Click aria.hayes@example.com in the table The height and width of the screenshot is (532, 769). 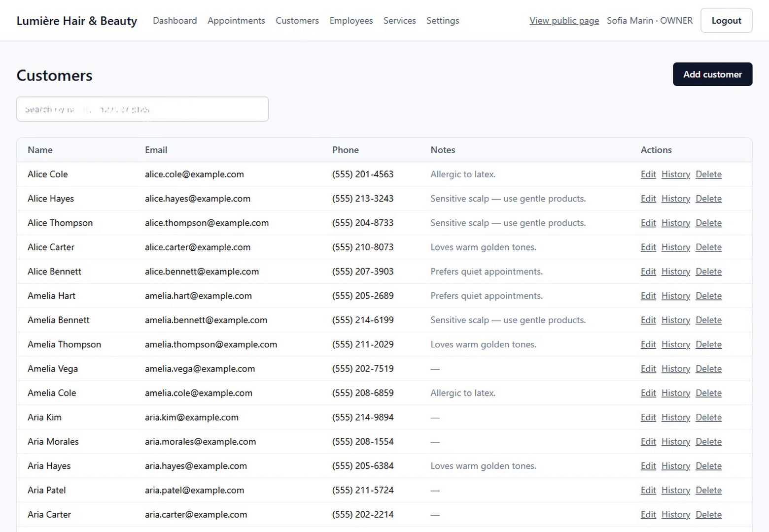[196, 466]
